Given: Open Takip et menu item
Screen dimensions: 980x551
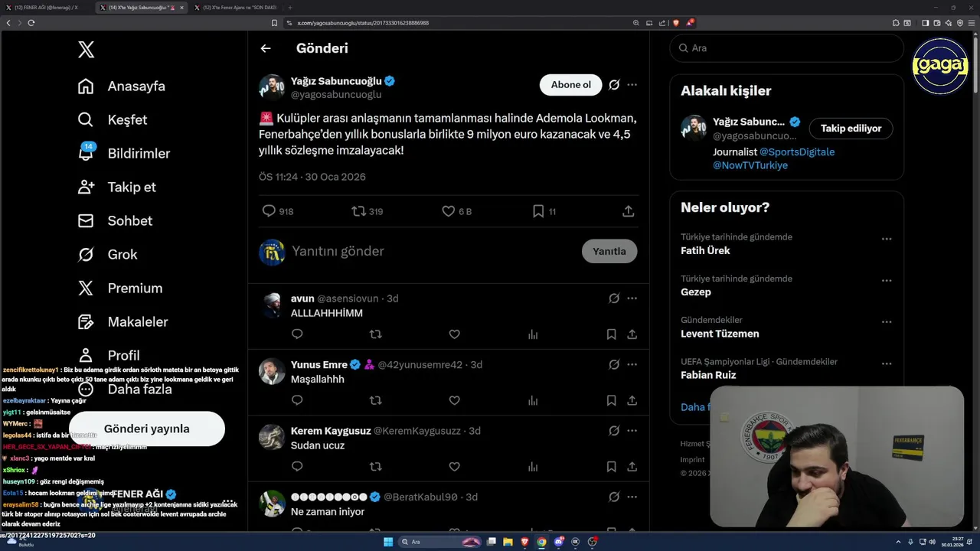Looking at the screenshot, I should (117, 187).
